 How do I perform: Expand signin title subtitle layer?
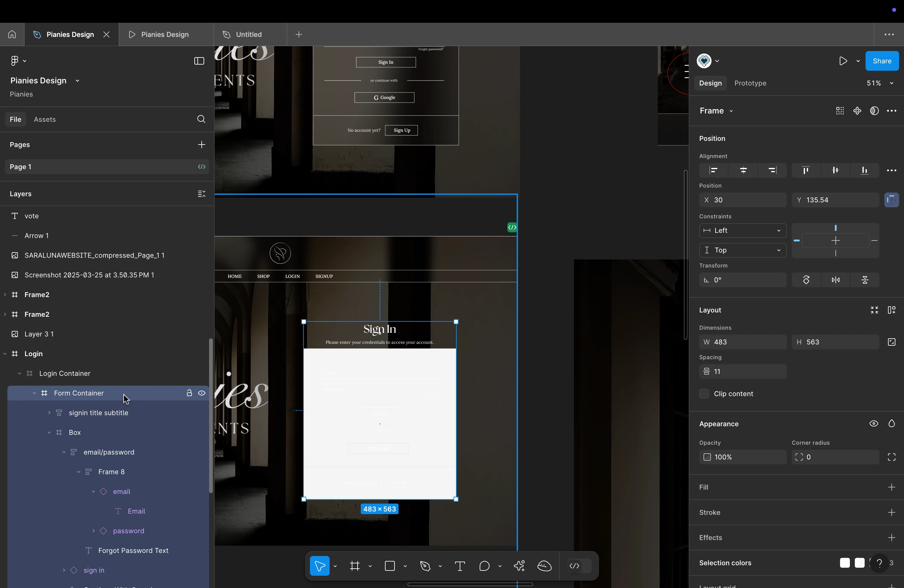pyautogui.click(x=49, y=413)
